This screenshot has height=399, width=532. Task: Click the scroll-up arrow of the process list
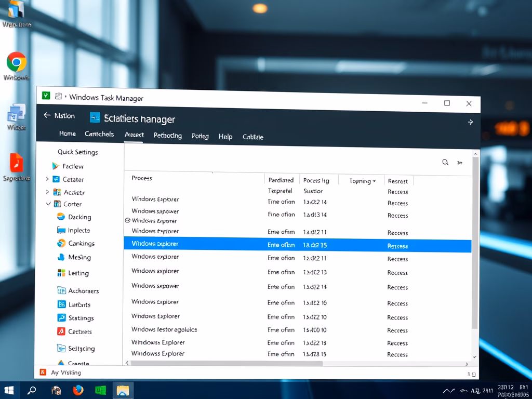pos(475,154)
